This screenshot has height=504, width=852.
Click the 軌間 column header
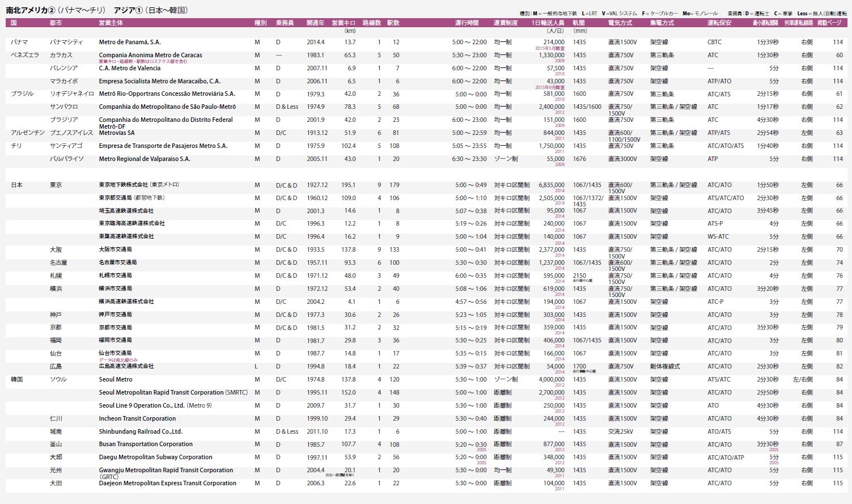[579, 23]
